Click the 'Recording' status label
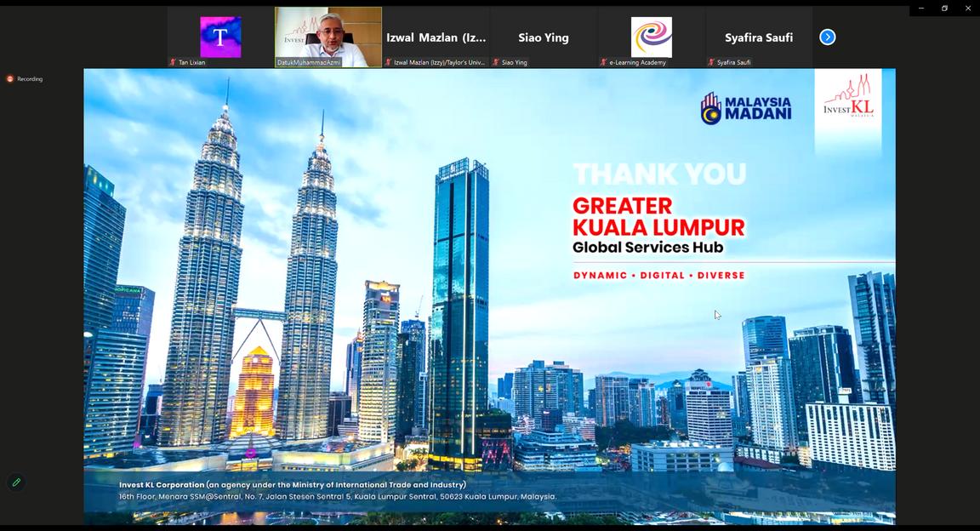The height and width of the screenshot is (531, 980). [30, 79]
